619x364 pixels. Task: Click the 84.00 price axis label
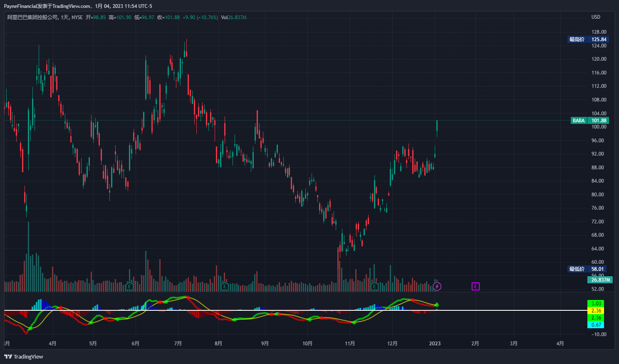599,181
